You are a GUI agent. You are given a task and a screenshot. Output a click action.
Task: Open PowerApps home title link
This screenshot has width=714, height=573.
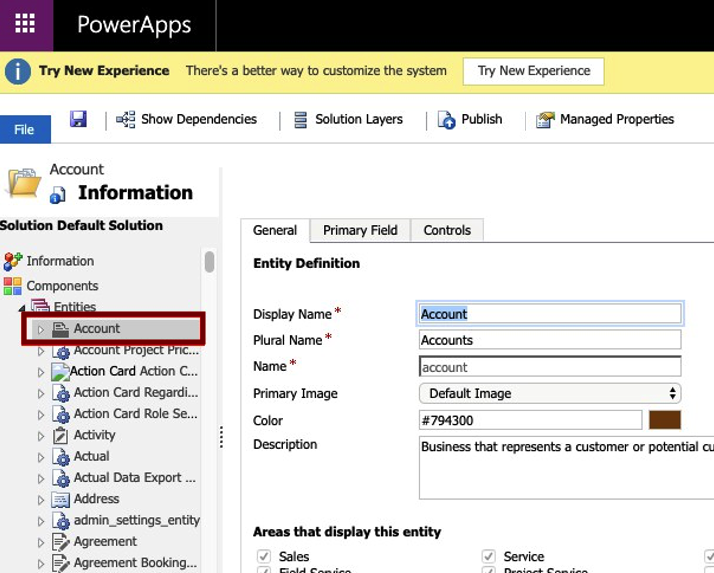(x=134, y=25)
